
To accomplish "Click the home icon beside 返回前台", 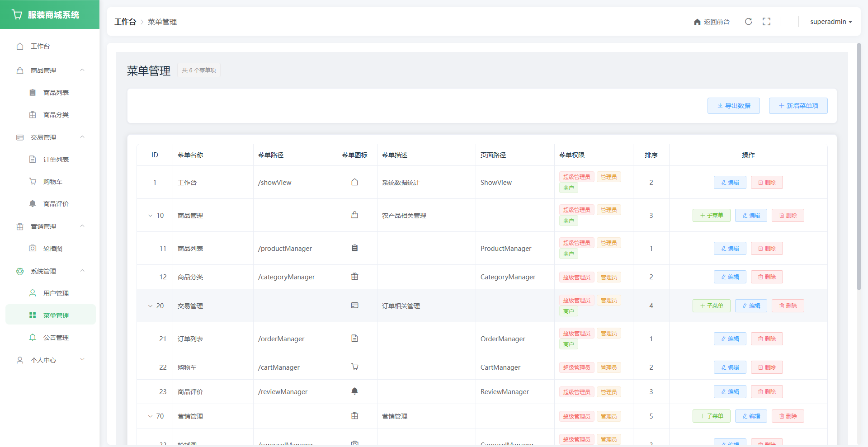I will pyautogui.click(x=697, y=22).
